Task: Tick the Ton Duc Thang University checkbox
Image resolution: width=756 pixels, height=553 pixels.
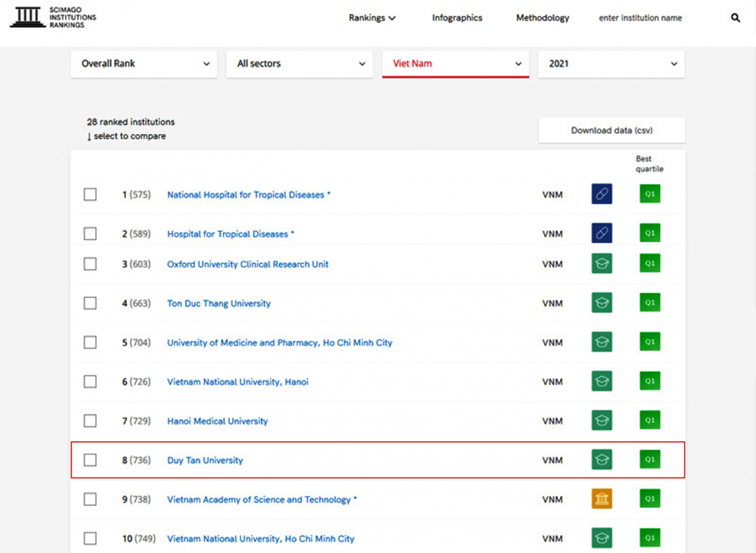Action: 90,303
